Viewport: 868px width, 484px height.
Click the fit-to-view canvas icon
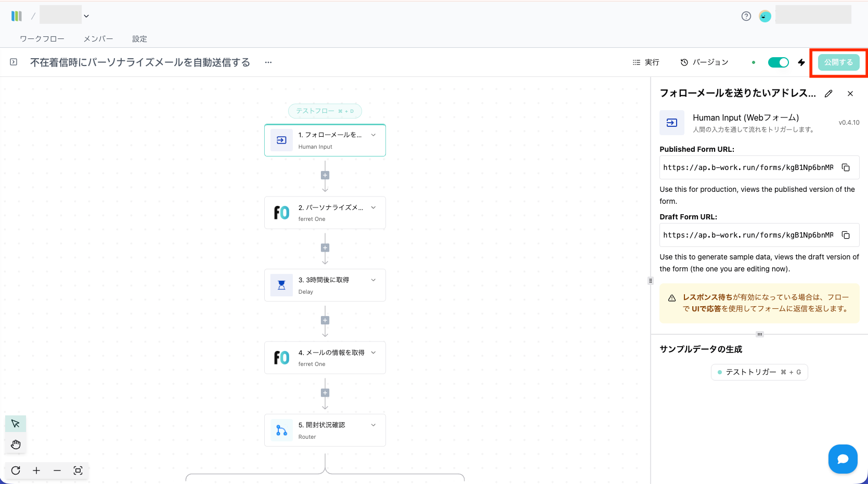pyautogui.click(x=78, y=470)
